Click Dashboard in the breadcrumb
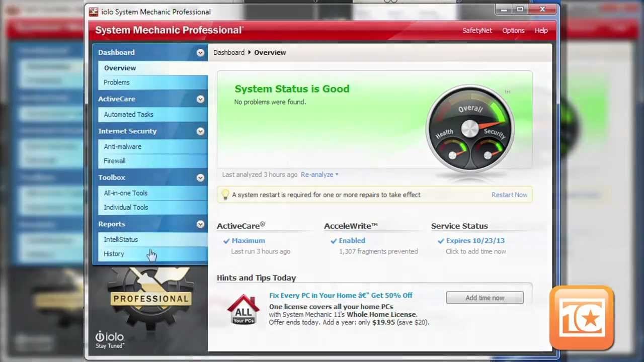 click(x=228, y=52)
